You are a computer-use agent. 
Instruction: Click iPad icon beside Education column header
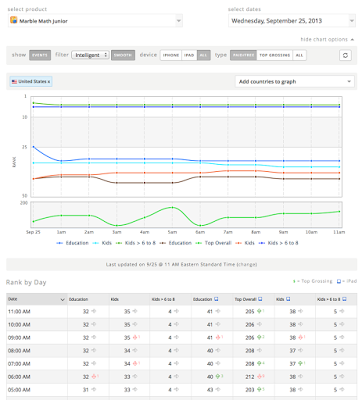coord(216,299)
